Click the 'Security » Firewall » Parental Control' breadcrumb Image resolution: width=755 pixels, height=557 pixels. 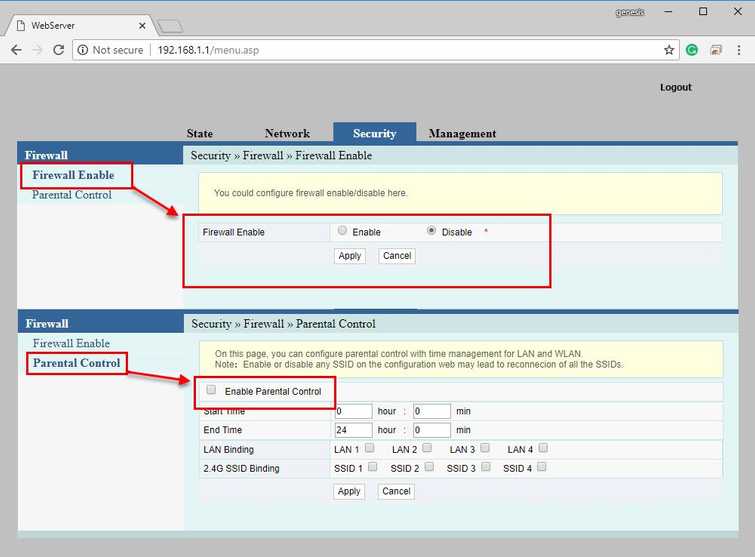click(283, 324)
